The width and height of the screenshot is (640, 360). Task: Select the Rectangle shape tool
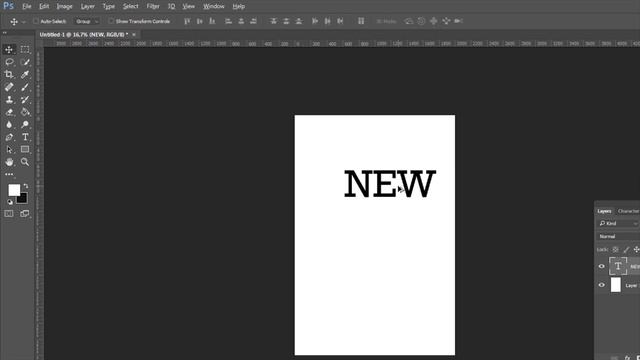pos(25,149)
